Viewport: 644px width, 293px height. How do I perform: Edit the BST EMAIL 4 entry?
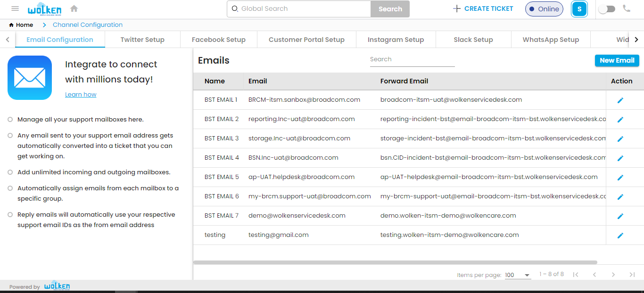click(x=620, y=158)
